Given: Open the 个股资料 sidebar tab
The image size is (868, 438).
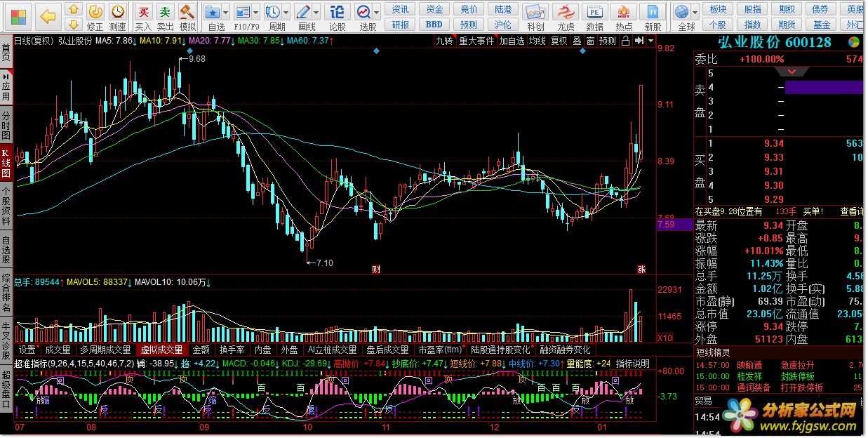Looking at the screenshot, I should click(x=6, y=206).
